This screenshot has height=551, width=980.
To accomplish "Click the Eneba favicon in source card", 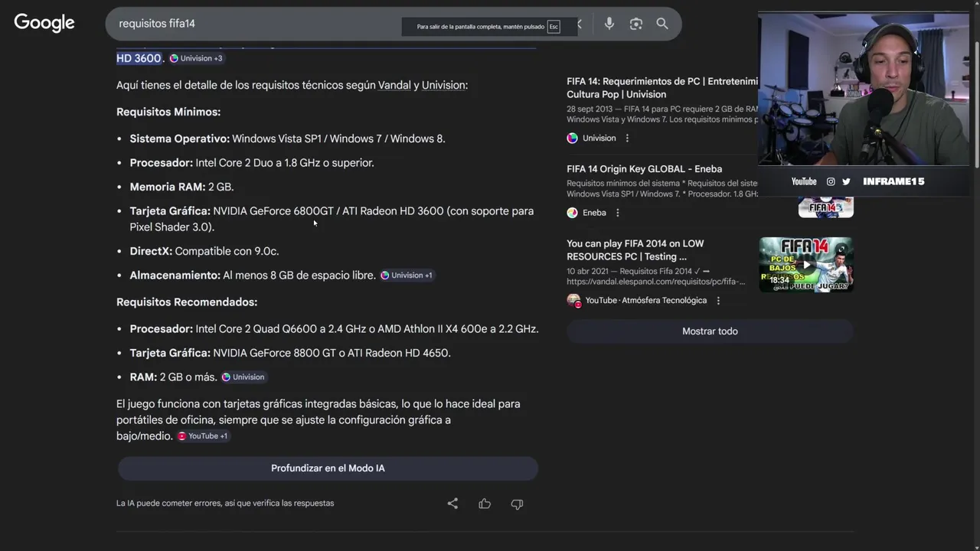I will click(x=572, y=212).
